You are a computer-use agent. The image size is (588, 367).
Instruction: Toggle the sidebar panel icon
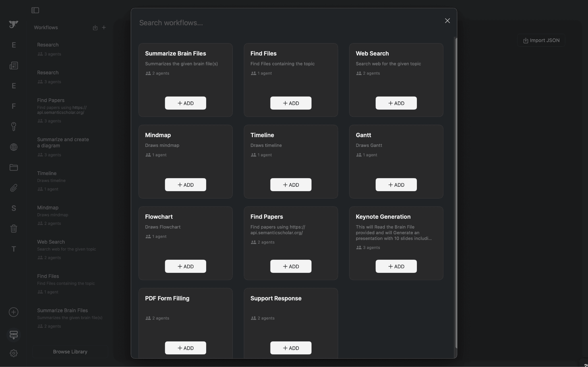[x=35, y=10]
